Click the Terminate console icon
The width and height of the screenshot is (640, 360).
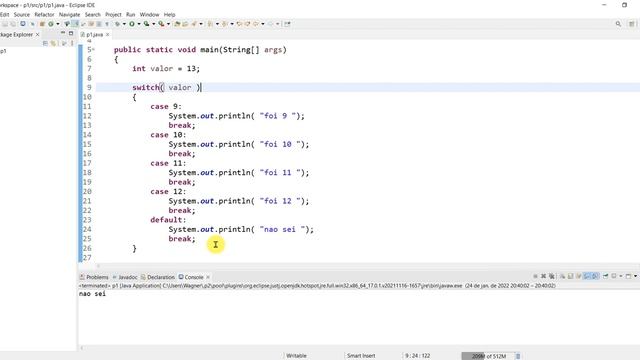point(535,276)
